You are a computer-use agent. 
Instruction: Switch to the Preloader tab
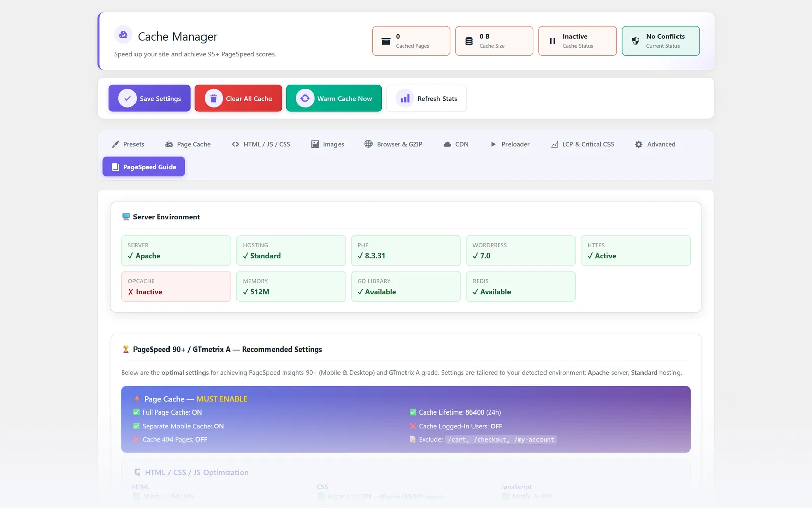point(510,144)
